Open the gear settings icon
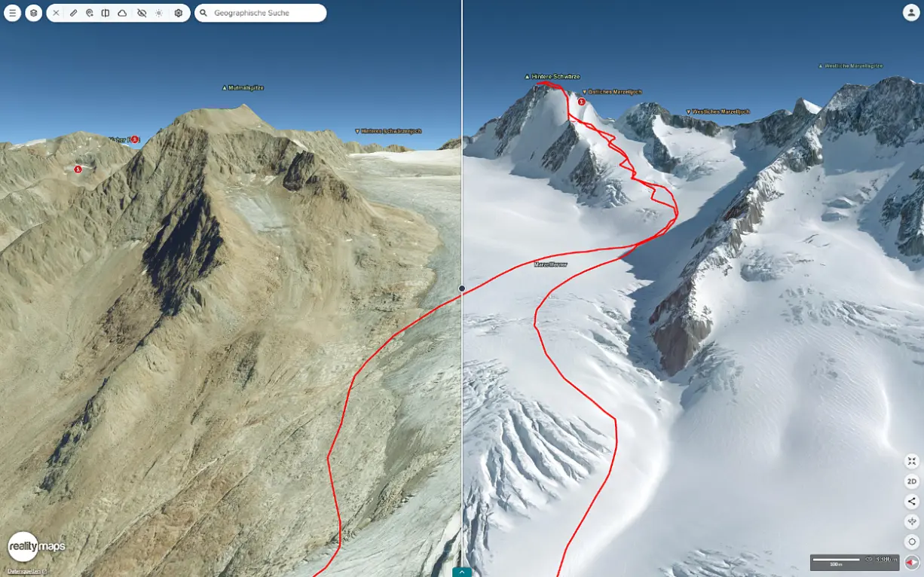Image resolution: width=924 pixels, height=577 pixels. pos(178,13)
